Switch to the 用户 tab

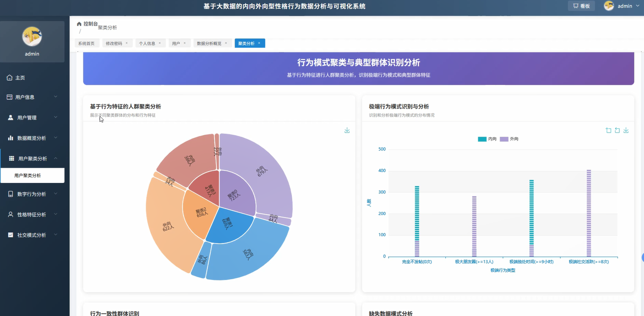click(179, 43)
